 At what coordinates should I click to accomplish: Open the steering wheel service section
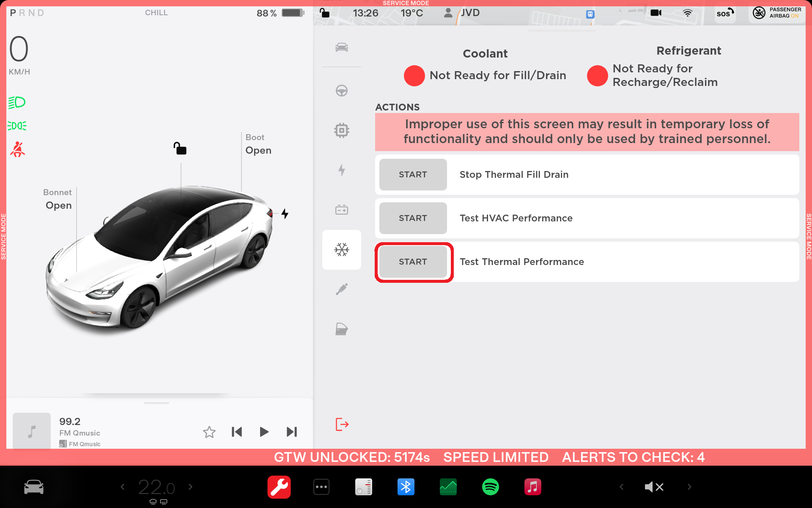(x=341, y=91)
